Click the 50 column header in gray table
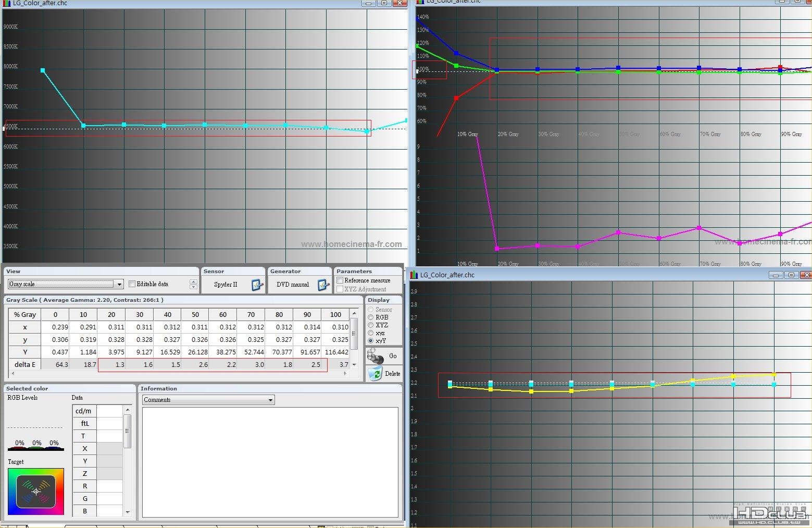This screenshot has width=812, height=528. pyautogui.click(x=195, y=314)
